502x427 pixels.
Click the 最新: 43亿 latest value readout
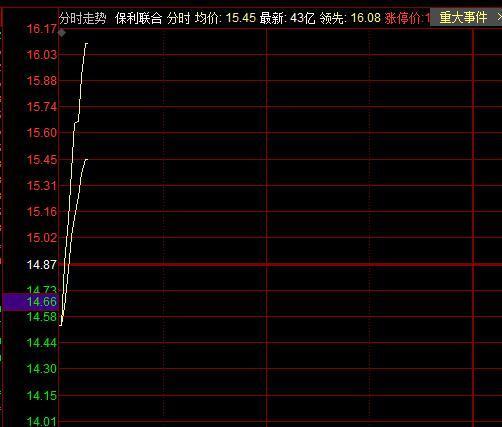tap(287, 18)
